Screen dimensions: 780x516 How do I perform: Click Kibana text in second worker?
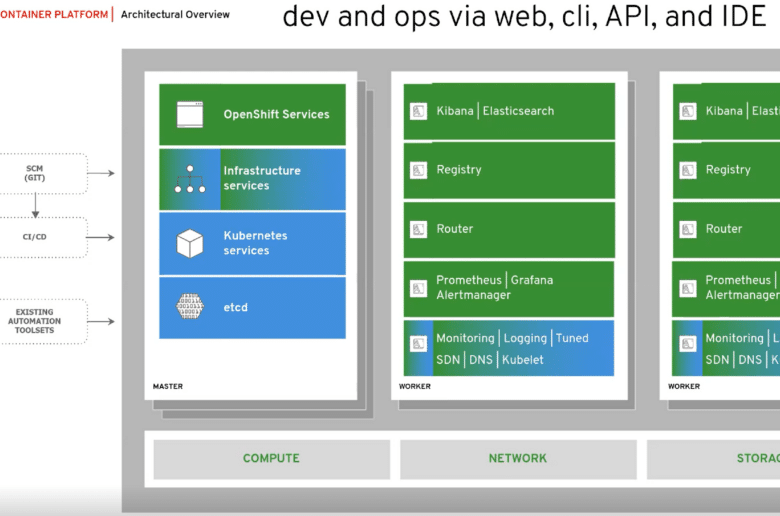tap(724, 111)
